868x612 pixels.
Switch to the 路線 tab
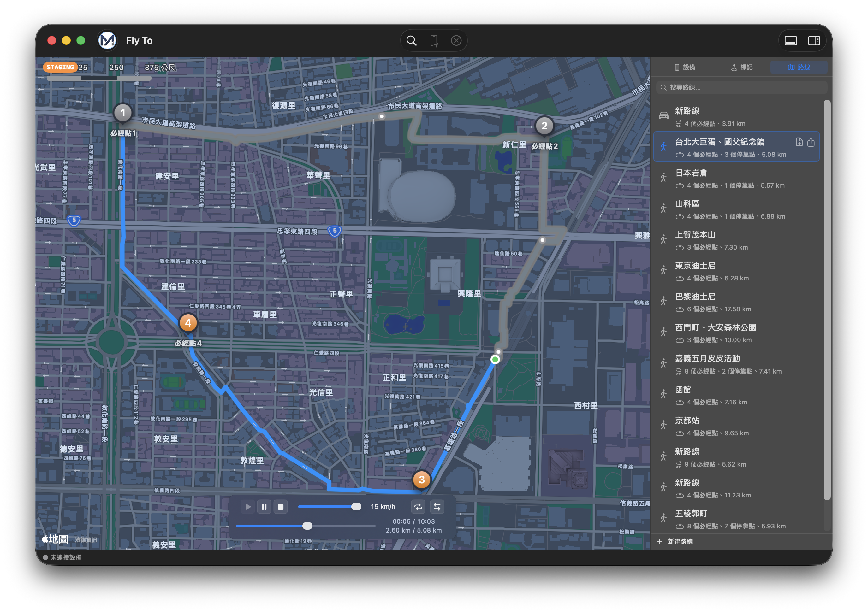(x=799, y=67)
